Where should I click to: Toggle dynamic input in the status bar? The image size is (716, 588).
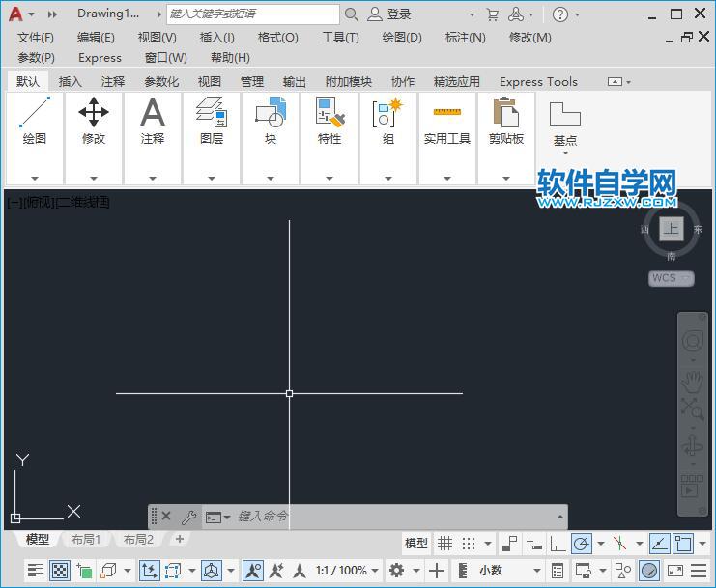[533, 544]
